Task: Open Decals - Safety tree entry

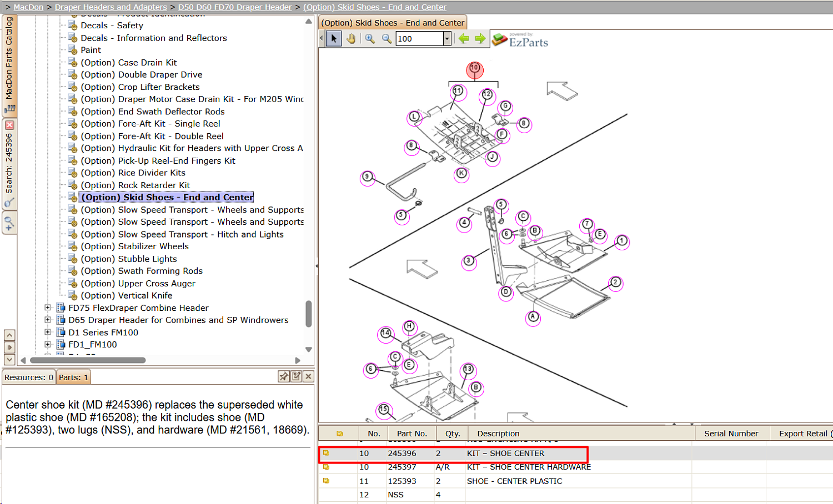Action: point(112,26)
